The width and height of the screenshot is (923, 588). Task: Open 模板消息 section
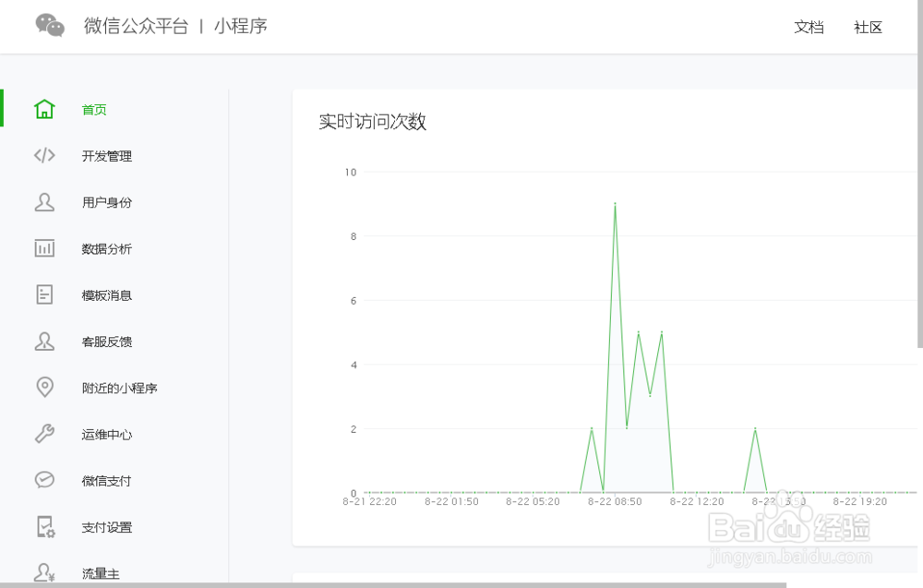[x=106, y=295]
